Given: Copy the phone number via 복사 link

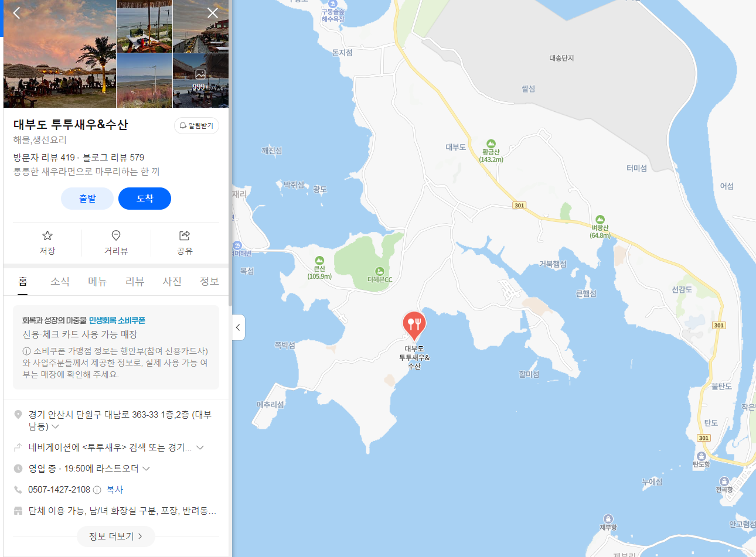Looking at the screenshot, I should (115, 490).
